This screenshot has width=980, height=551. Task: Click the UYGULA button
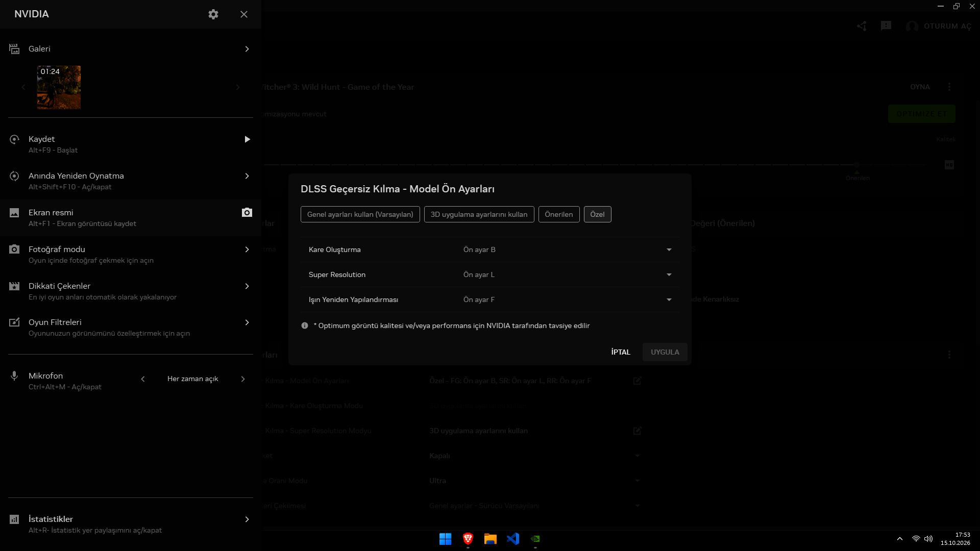[665, 352]
